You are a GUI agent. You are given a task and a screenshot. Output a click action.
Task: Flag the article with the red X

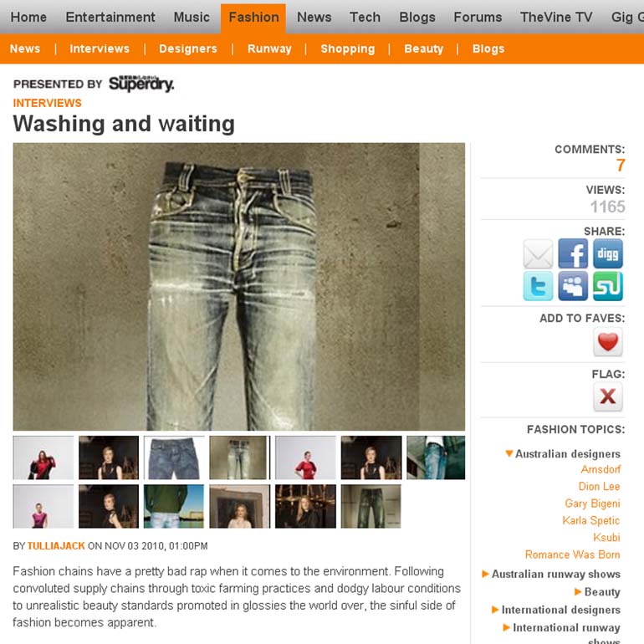point(608,396)
